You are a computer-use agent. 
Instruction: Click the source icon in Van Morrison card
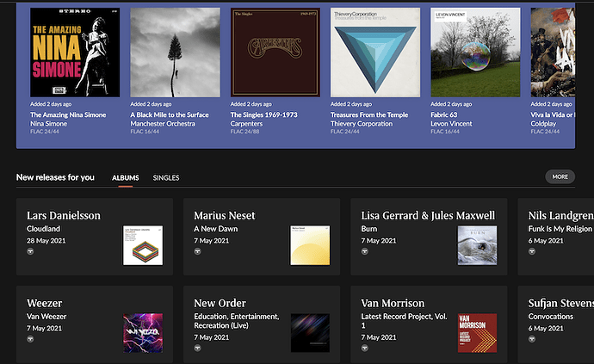tap(365, 348)
